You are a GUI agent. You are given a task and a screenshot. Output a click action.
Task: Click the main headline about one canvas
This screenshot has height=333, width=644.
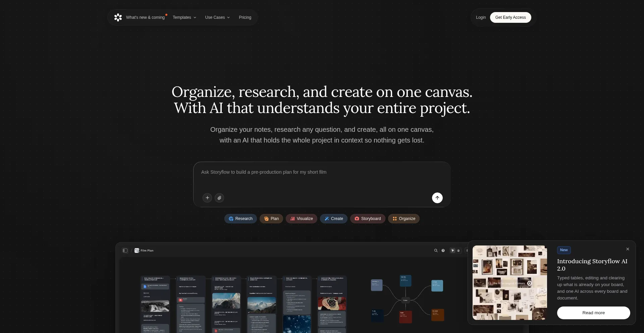(322, 100)
